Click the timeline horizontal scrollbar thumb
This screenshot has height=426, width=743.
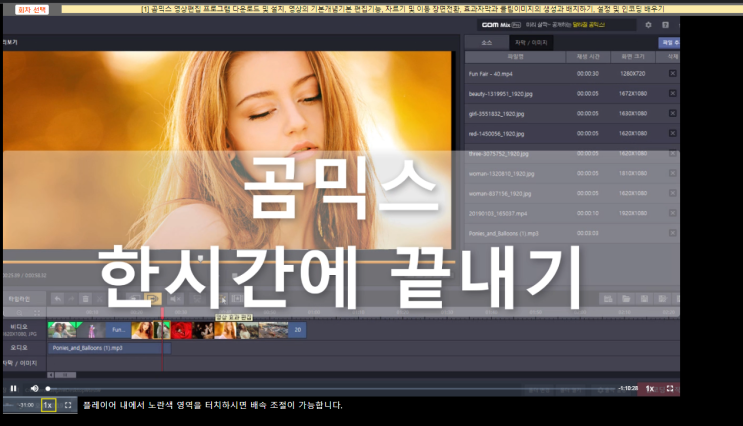pos(65,375)
